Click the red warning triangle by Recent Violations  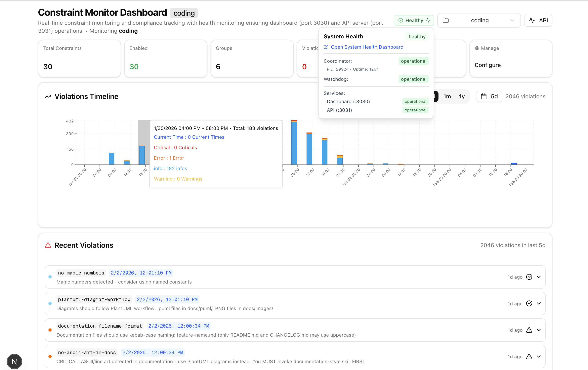click(x=48, y=245)
